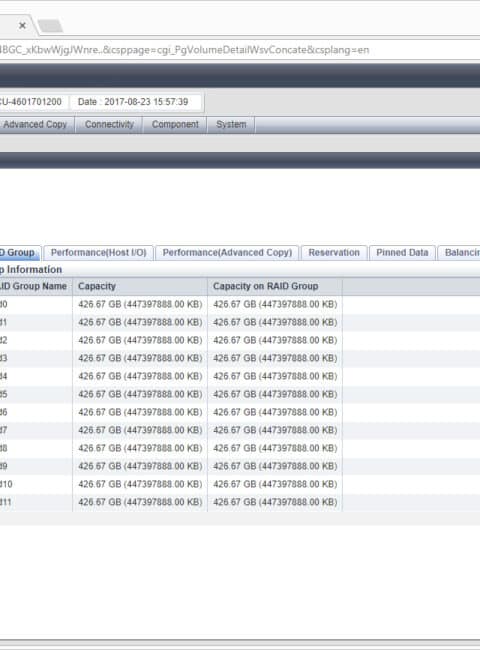The width and height of the screenshot is (480, 650).
Task: Select the Capacity cell in row d4
Action: click(x=140, y=376)
